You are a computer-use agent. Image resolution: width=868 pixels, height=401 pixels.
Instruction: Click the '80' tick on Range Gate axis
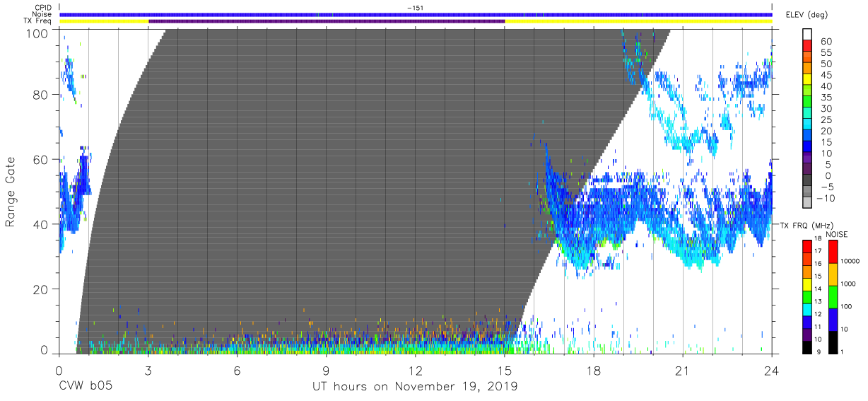tap(40, 95)
